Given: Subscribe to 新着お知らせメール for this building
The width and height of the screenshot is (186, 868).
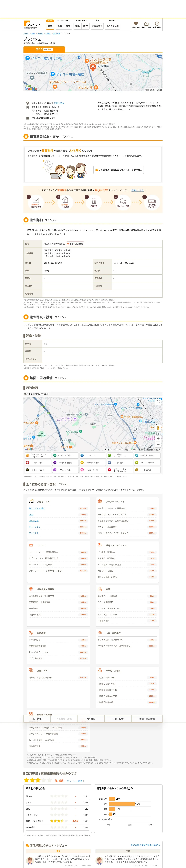Looking at the screenshot, I should point(118,170).
